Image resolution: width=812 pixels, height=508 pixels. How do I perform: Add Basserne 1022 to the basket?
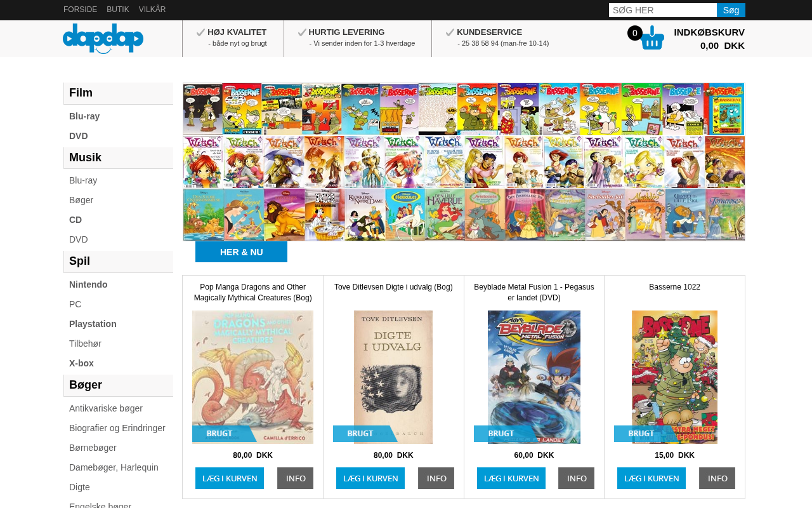652,478
